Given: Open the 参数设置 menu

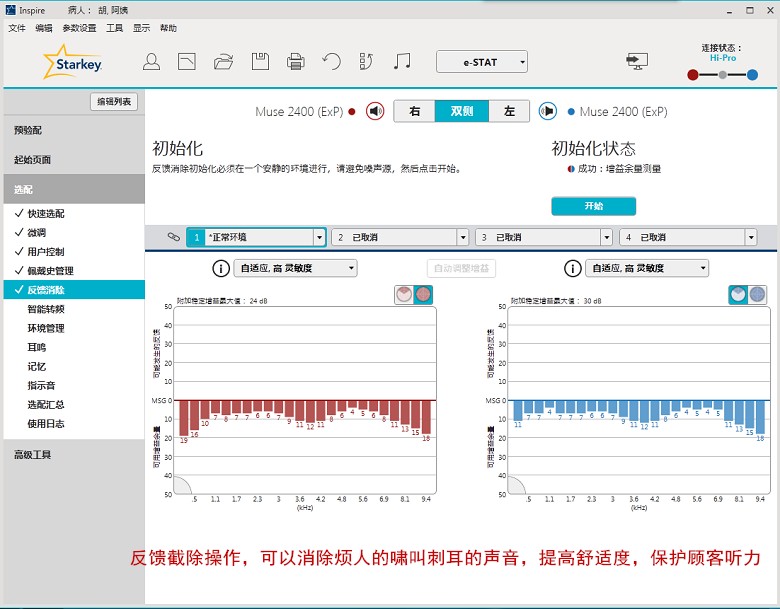Looking at the screenshot, I should [x=80, y=28].
